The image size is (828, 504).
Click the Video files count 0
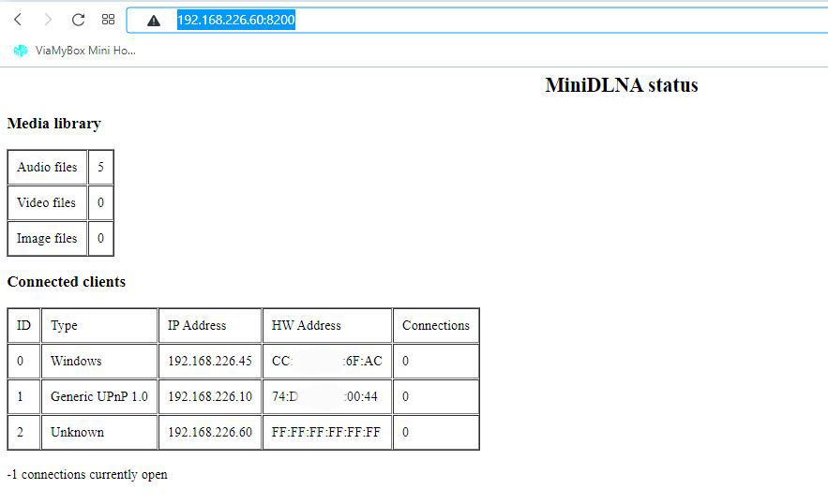100,202
